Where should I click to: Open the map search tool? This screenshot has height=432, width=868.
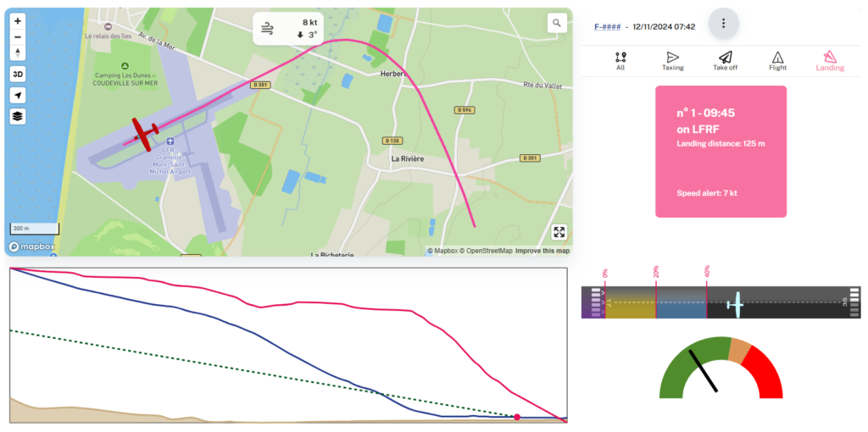pyautogui.click(x=556, y=23)
